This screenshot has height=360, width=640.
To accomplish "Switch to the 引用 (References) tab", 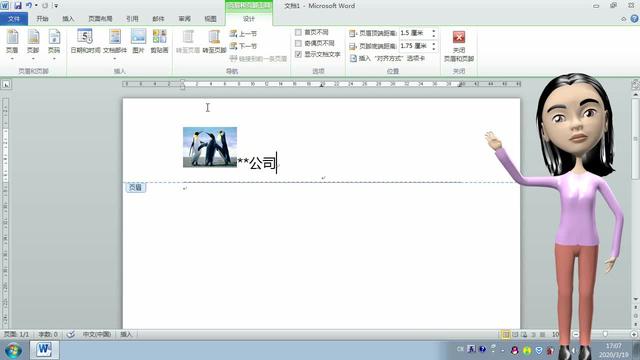I will [x=132, y=19].
